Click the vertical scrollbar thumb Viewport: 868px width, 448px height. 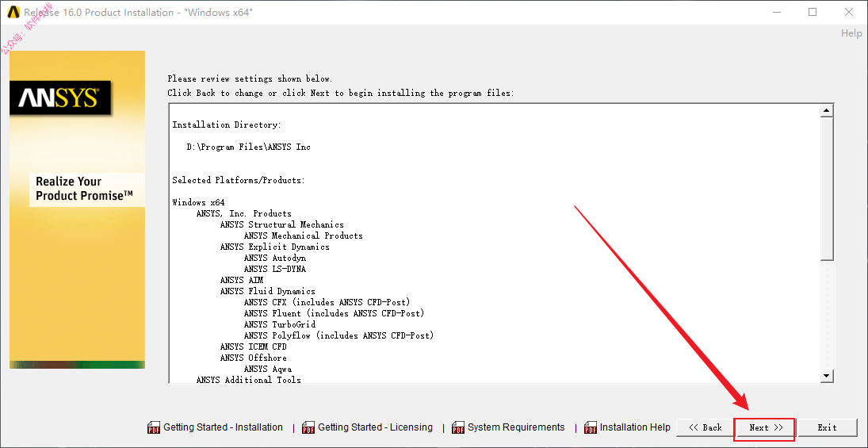click(827, 188)
